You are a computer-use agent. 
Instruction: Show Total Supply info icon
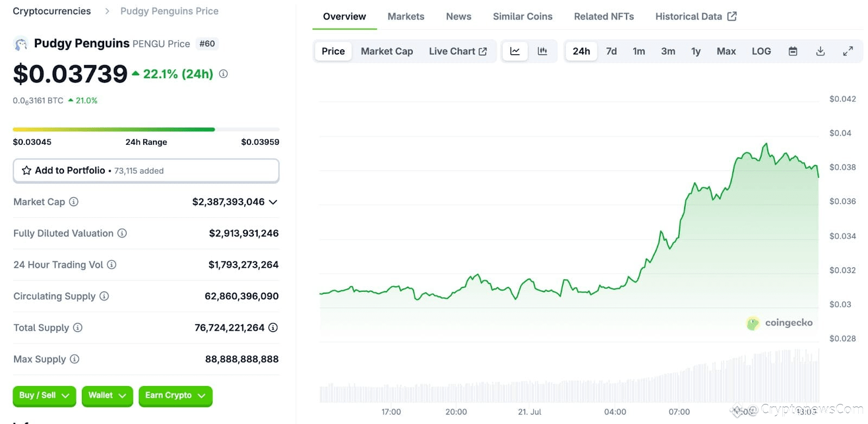(78, 327)
